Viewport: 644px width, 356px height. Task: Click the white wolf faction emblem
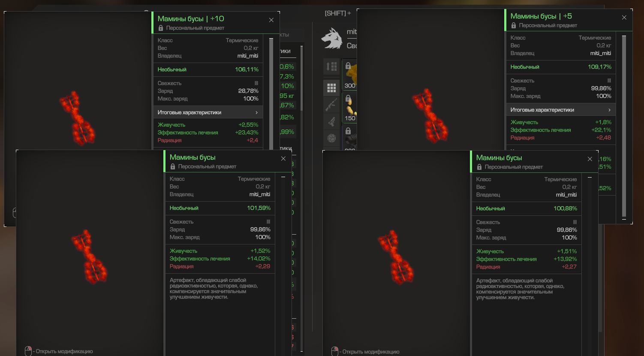tap(332, 38)
